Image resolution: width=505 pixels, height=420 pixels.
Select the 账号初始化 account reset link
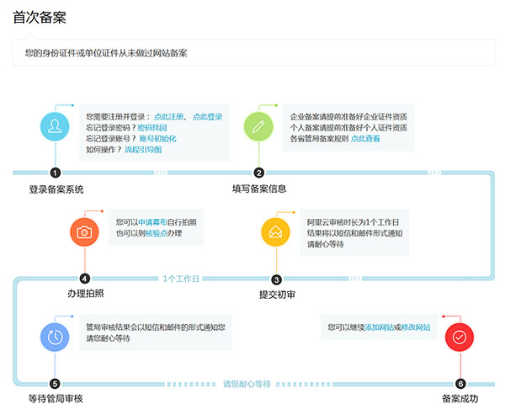pos(157,138)
